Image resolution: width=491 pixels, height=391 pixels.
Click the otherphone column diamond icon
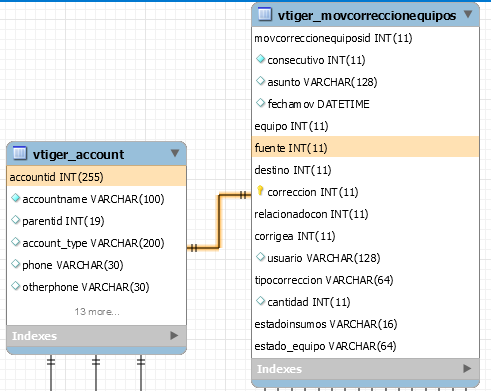[x=15, y=286]
